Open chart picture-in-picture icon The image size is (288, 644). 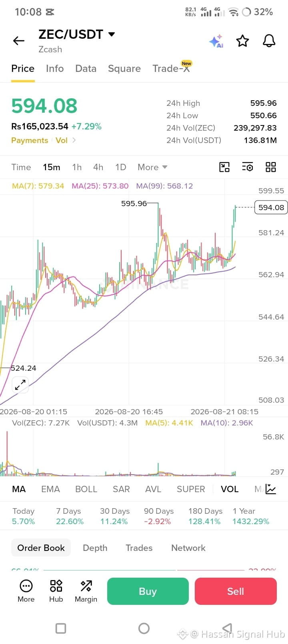[224, 167]
